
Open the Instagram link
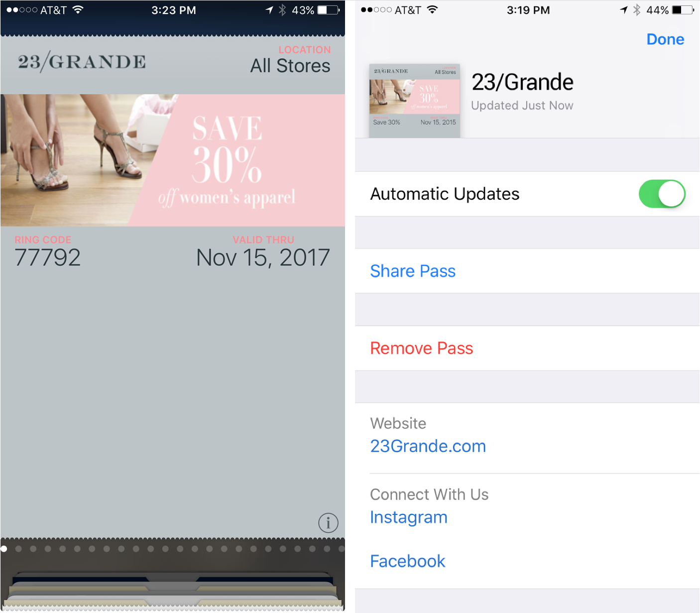(408, 517)
